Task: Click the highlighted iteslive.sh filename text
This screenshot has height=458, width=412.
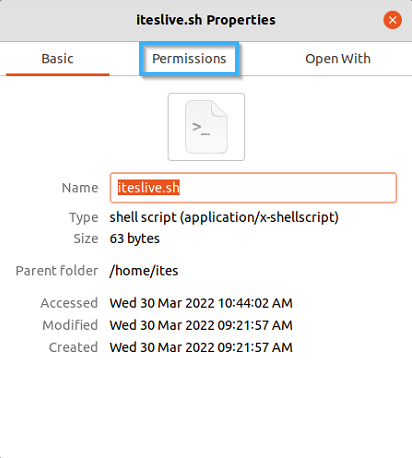Action: click(x=149, y=187)
